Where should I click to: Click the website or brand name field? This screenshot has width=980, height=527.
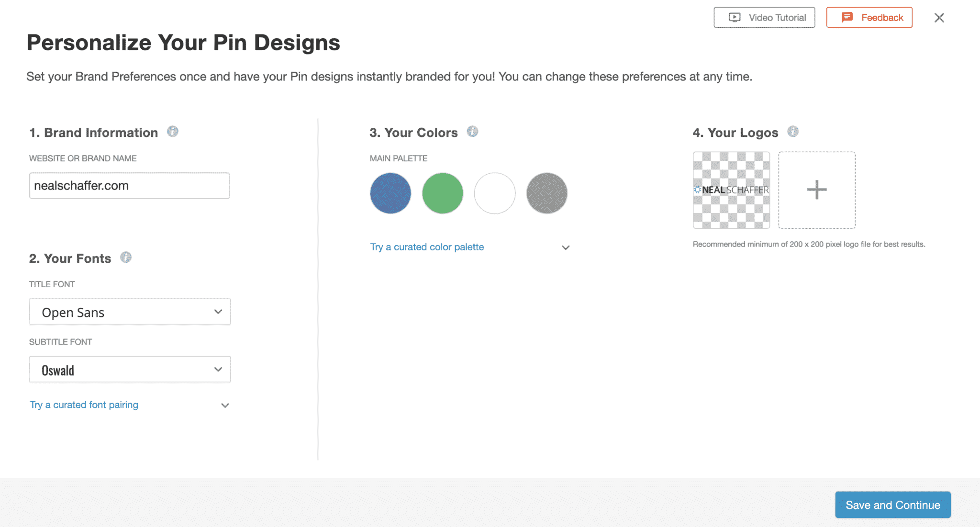[x=129, y=186]
